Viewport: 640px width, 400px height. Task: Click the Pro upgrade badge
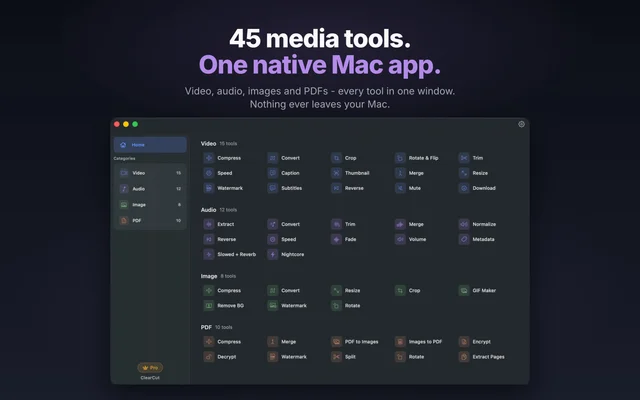(x=150, y=368)
